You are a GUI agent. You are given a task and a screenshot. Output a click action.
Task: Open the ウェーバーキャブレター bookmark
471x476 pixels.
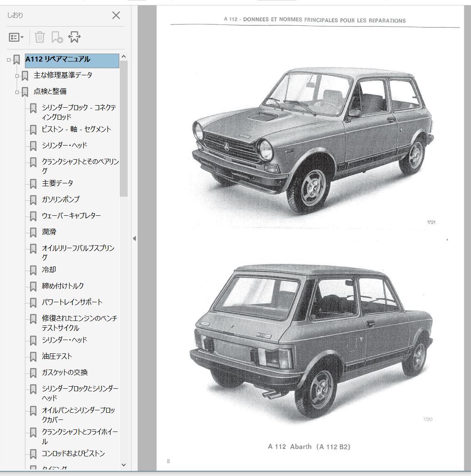[x=72, y=216]
